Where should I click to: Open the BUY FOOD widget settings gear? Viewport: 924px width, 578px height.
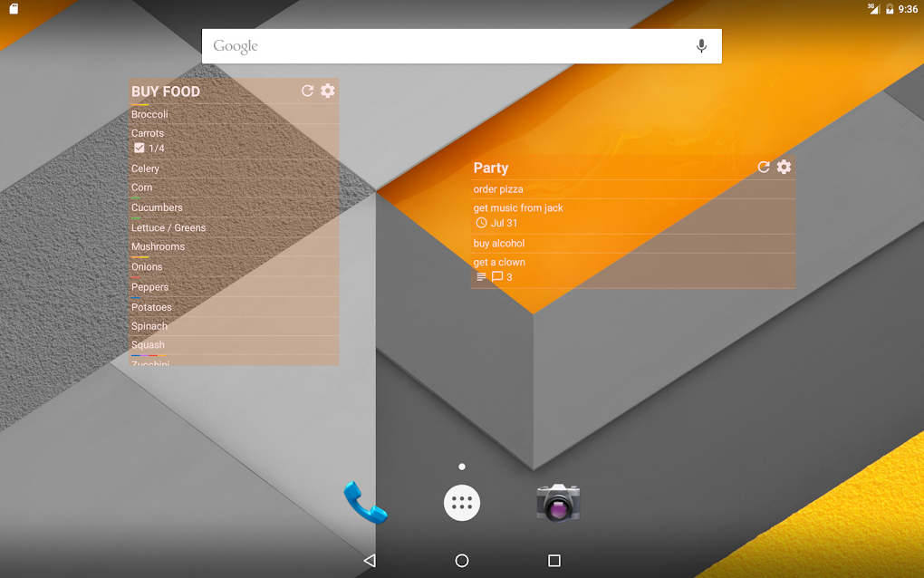[328, 91]
